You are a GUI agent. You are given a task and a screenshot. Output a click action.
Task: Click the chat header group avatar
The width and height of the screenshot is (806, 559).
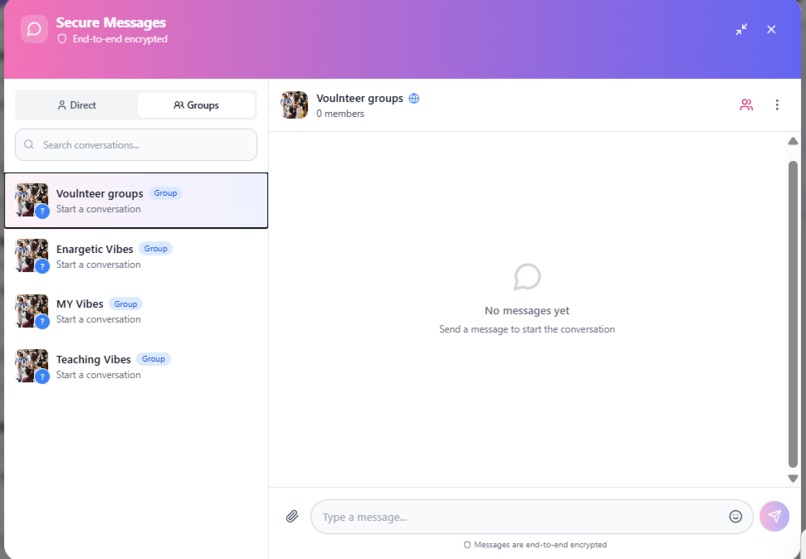tap(294, 105)
